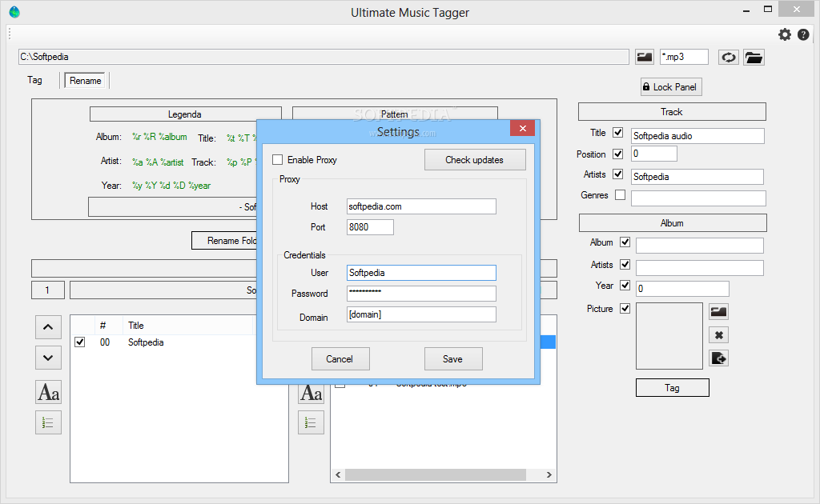
Task: Click the Legenda header button
Action: coord(185,114)
